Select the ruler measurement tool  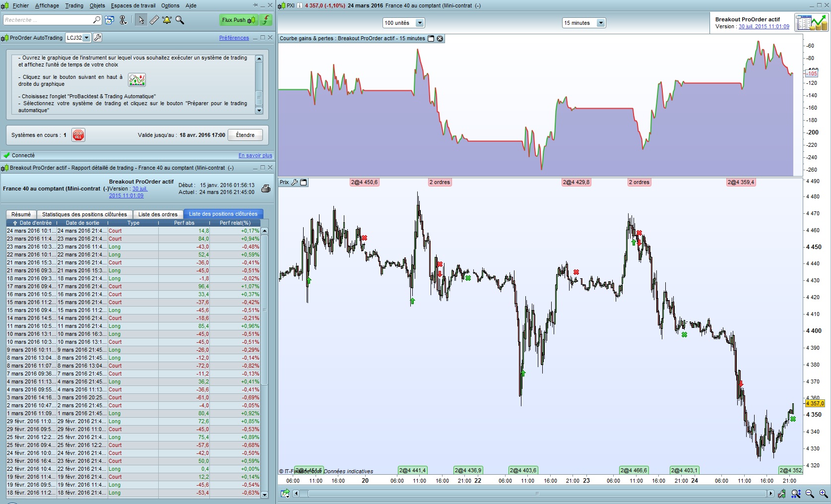(x=154, y=20)
